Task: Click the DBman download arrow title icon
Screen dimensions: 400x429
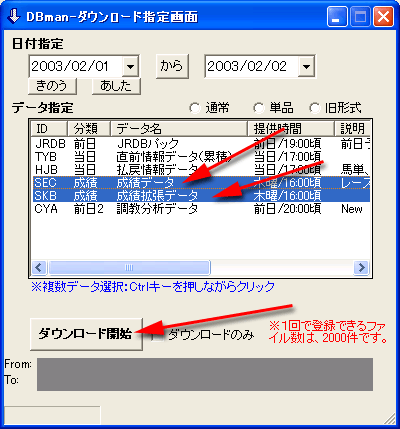Action: 13,16
